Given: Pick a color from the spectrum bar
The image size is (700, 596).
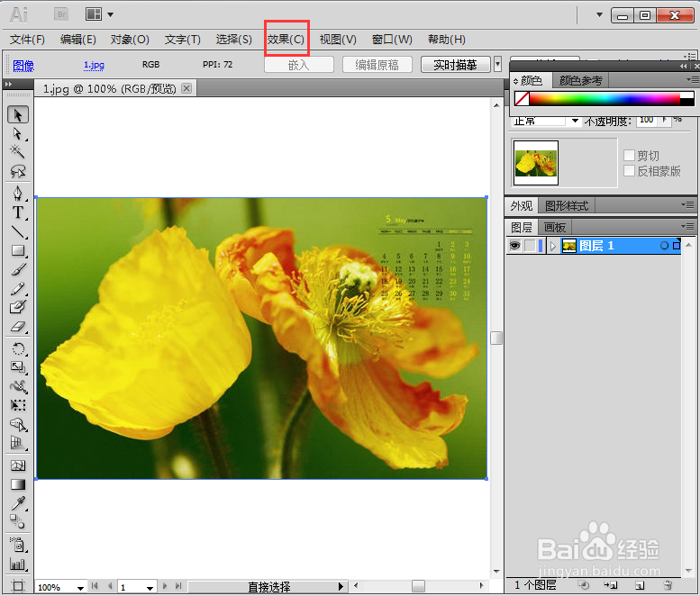Looking at the screenshot, I should point(605,99).
